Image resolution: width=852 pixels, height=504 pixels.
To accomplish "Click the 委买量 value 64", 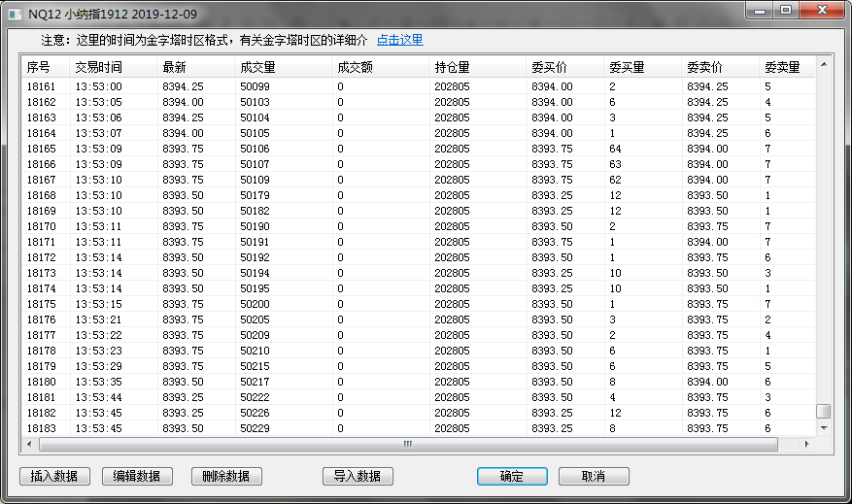I will pyautogui.click(x=615, y=149).
